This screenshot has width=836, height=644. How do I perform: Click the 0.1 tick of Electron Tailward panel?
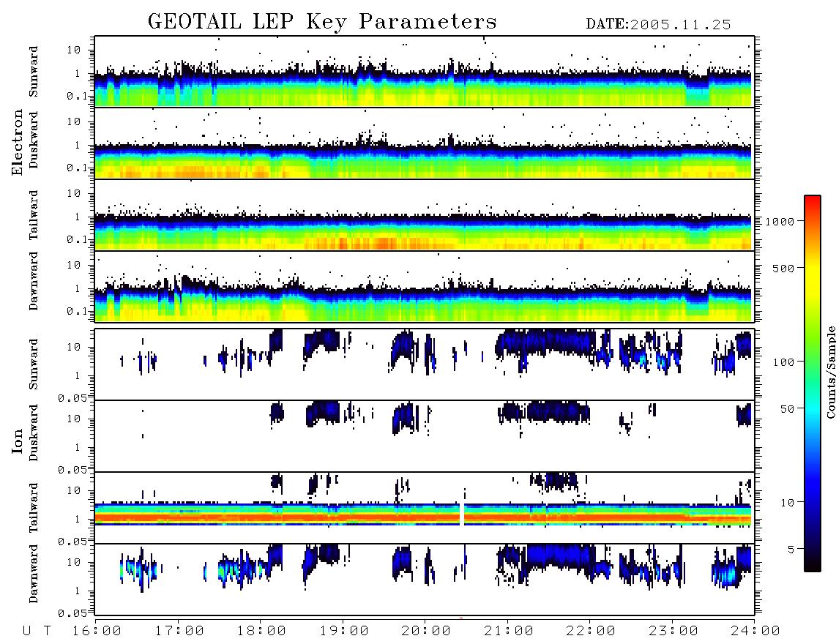pyautogui.click(x=77, y=240)
